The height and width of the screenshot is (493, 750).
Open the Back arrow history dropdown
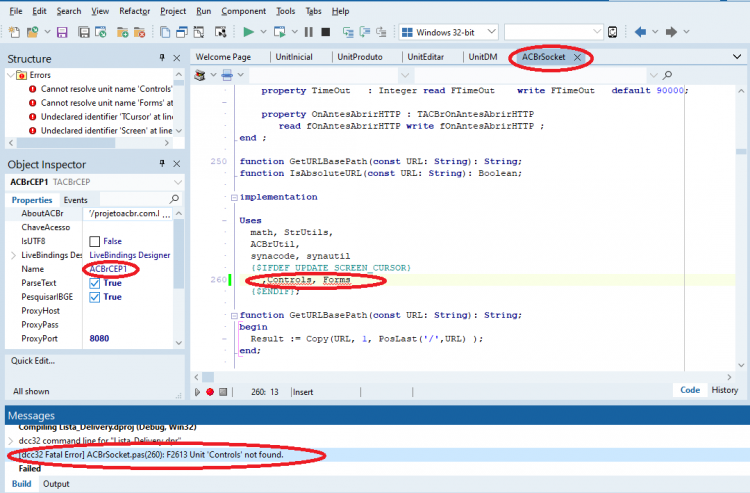(655, 32)
